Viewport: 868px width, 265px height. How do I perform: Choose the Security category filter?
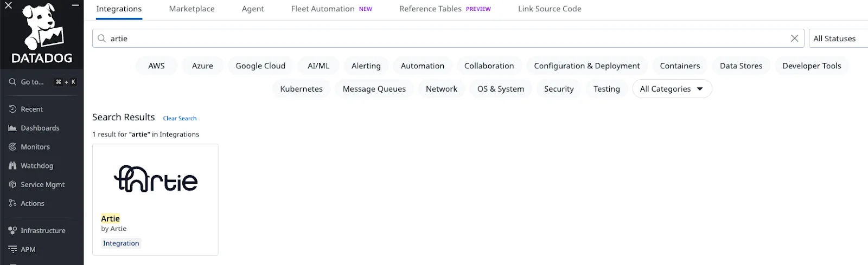tap(559, 89)
